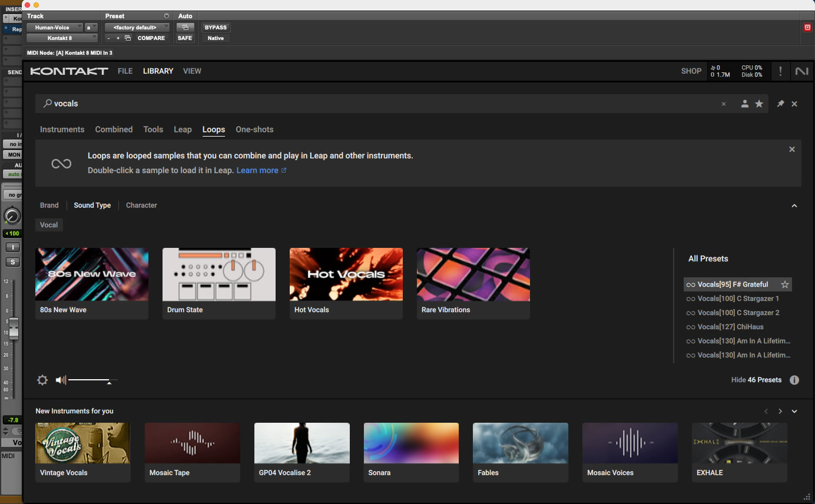Viewport: 815px width, 504px height.
Task: Open the Drum State library thumbnail
Action: click(x=219, y=284)
